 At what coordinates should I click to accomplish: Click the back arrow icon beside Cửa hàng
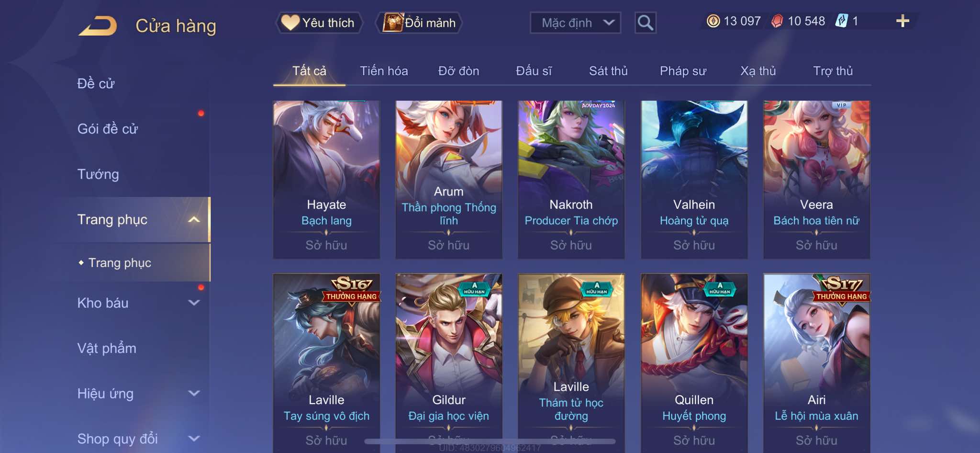[x=98, y=26]
